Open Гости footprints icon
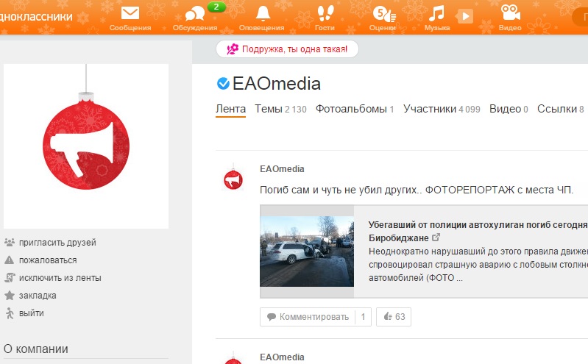Screen dimensions: 588x364 click(325, 13)
